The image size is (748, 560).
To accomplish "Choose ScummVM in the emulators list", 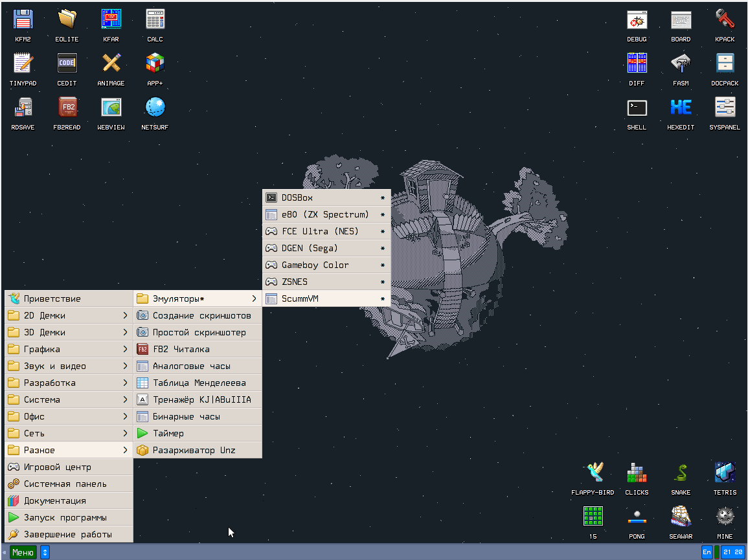I will [x=326, y=298].
